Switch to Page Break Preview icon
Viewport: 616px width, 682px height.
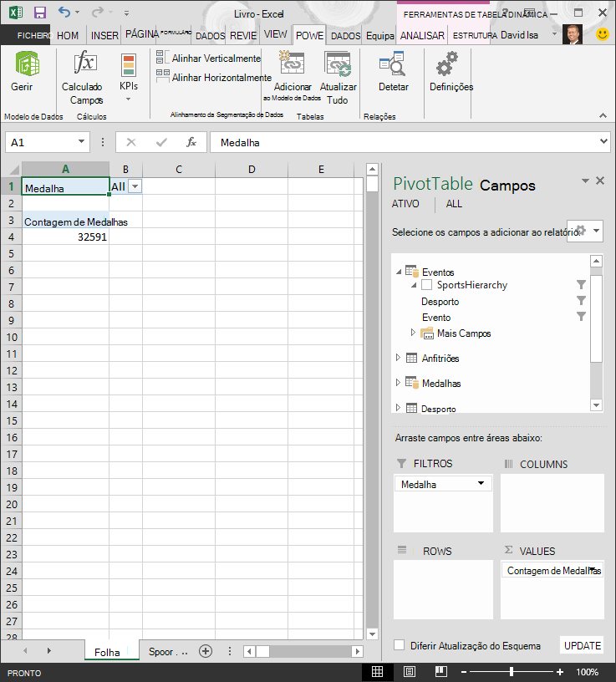[x=440, y=672]
